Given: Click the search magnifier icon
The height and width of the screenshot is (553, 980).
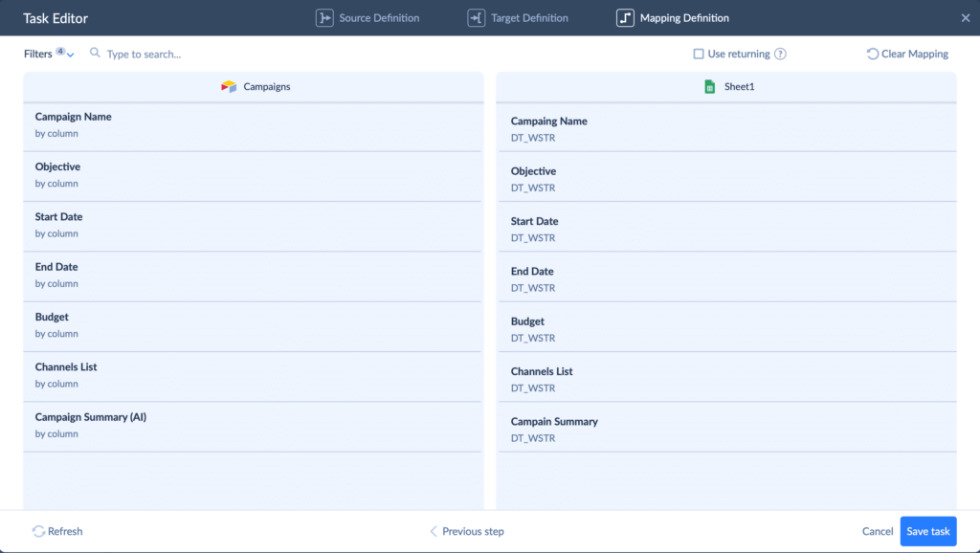Looking at the screenshot, I should [x=95, y=54].
